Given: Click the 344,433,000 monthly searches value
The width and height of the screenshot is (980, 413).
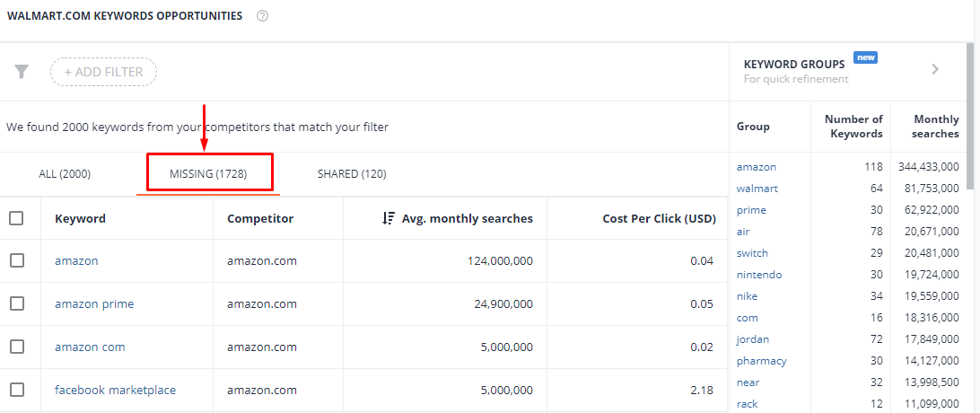Looking at the screenshot, I should [x=929, y=167].
